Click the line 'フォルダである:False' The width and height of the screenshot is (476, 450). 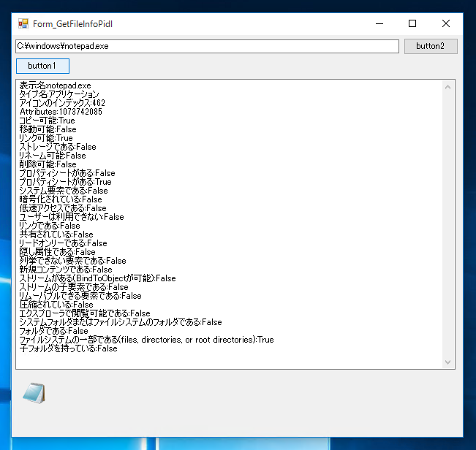point(53,332)
